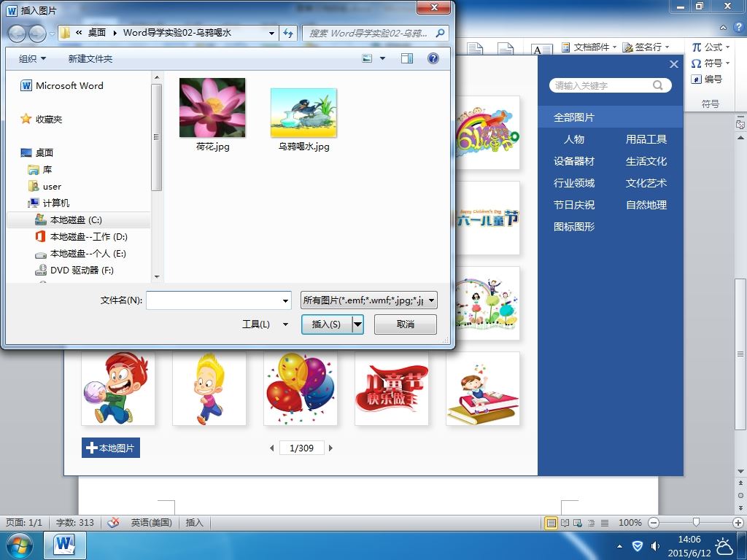Select the 用品工具 category
Image resolution: width=747 pixels, height=560 pixels.
646,139
